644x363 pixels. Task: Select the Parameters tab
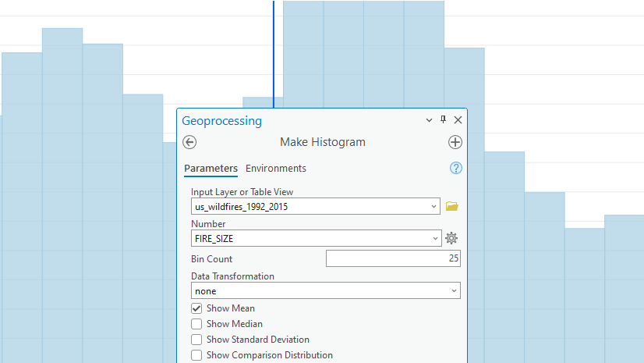point(211,169)
